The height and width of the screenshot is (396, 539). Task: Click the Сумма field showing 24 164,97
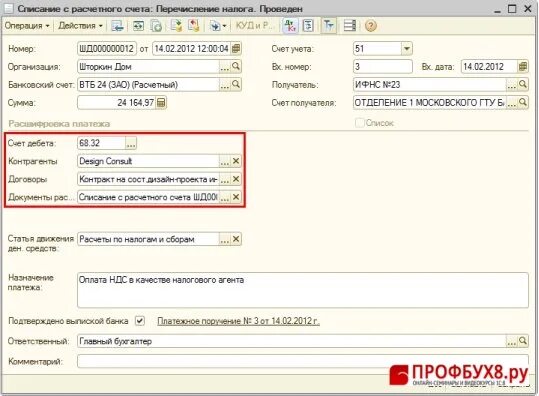pos(117,102)
